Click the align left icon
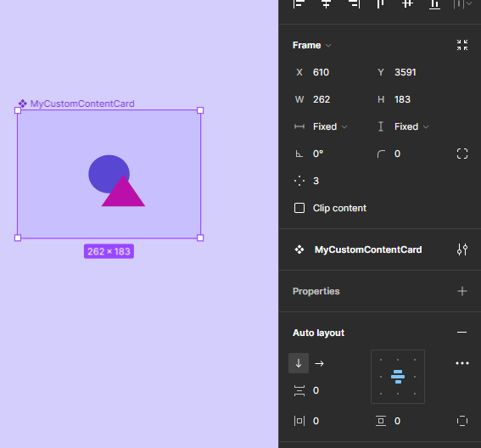The image size is (481, 448). coord(299,3)
